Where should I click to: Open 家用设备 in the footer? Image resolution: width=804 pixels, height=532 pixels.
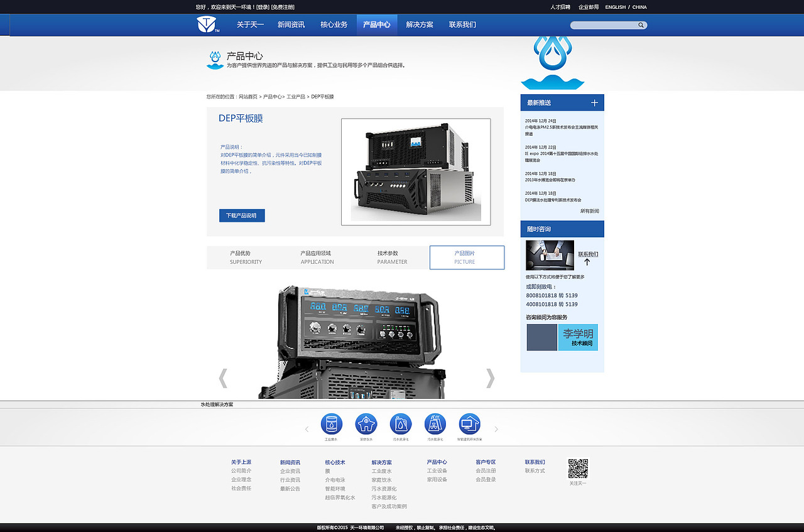pos(437,480)
